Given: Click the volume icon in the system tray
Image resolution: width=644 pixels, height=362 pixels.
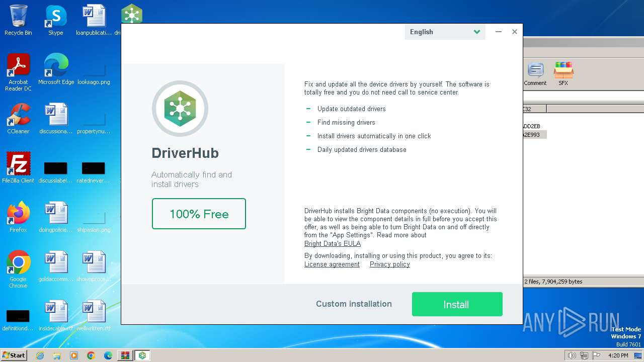Looking at the screenshot, I should click(x=572, y=355).
